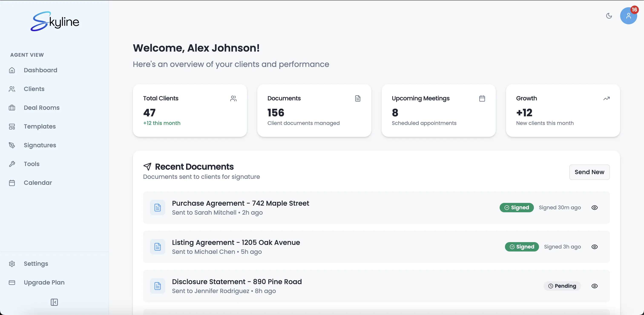Image resolution: width=644 pixels, height=315 pixels.
Task: Open Settings from the sidebar
Action: coord(36,264)
